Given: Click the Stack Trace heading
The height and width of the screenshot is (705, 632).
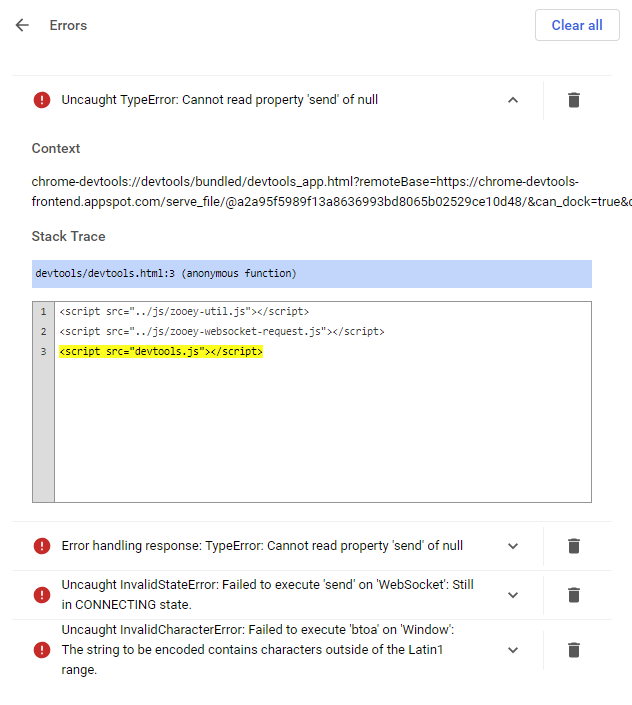Looking at the screenshot, I should [x=68, y=236].
